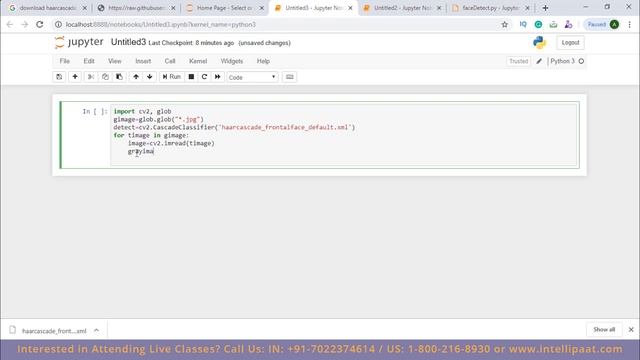This screenshot has width=640, height=360.
Task: Click the IQ extension icon
Action: (523, 24)
